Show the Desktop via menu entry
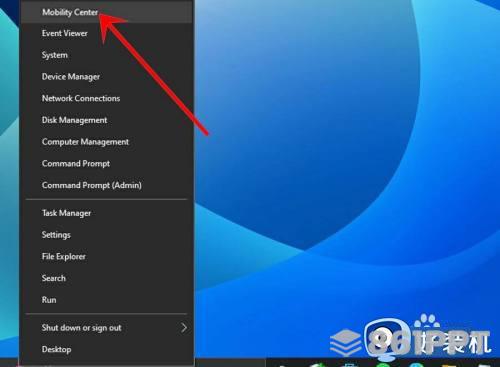 click(x=107, y=349)
